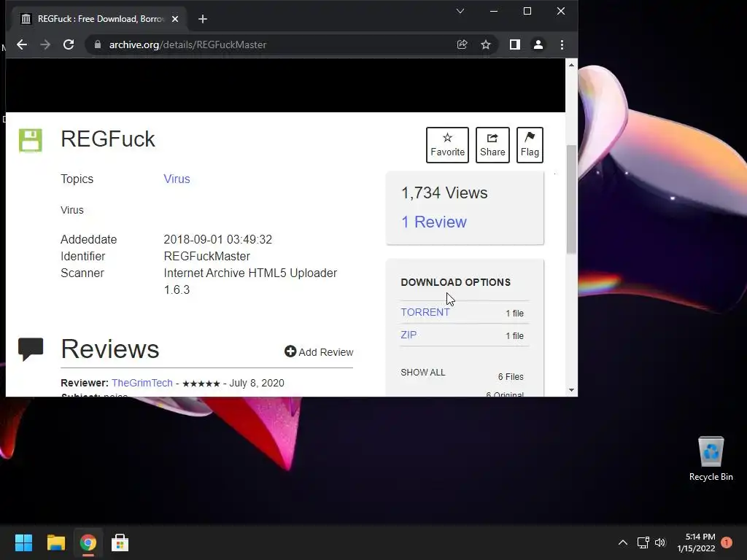
Task: Click the scrollbar up arrow
Action: point(571,65)
